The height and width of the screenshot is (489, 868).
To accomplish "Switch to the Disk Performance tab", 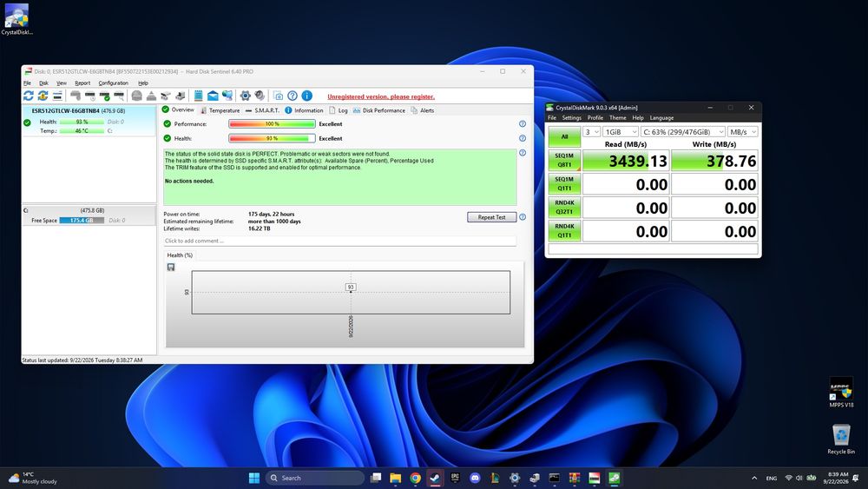I will (379, 110).
